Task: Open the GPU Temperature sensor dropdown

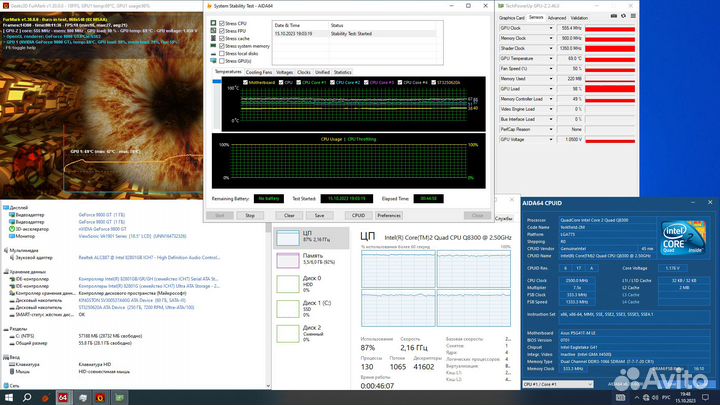Action: [x=551, y=59]
